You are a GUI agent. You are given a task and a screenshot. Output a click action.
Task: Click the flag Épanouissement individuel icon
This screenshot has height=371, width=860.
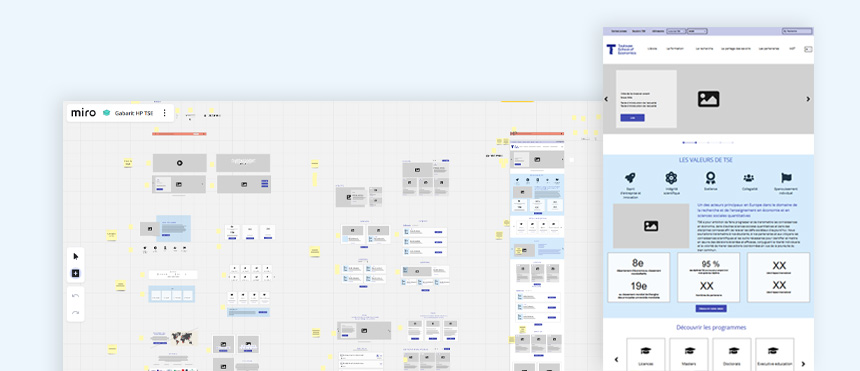pyautogui.click(x=787, y=178)
